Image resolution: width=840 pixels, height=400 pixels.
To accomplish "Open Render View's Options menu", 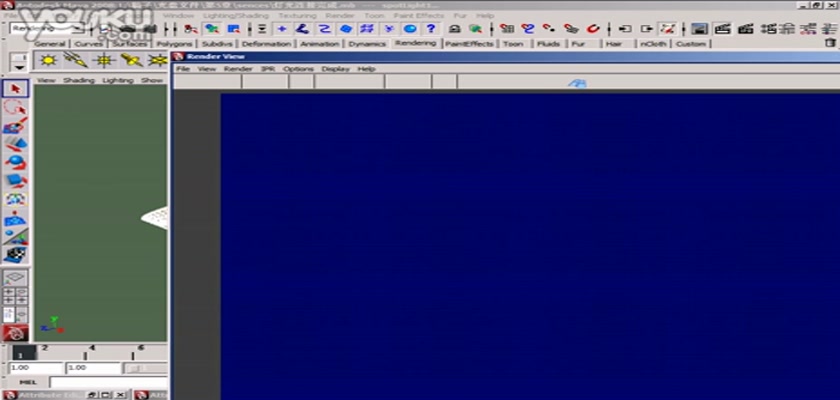I will (298, 69).
